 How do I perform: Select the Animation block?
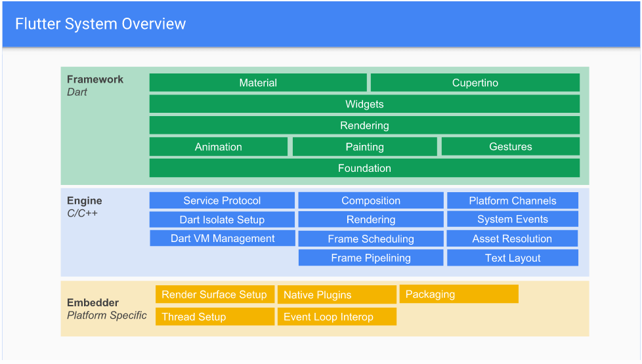[218, 147]
